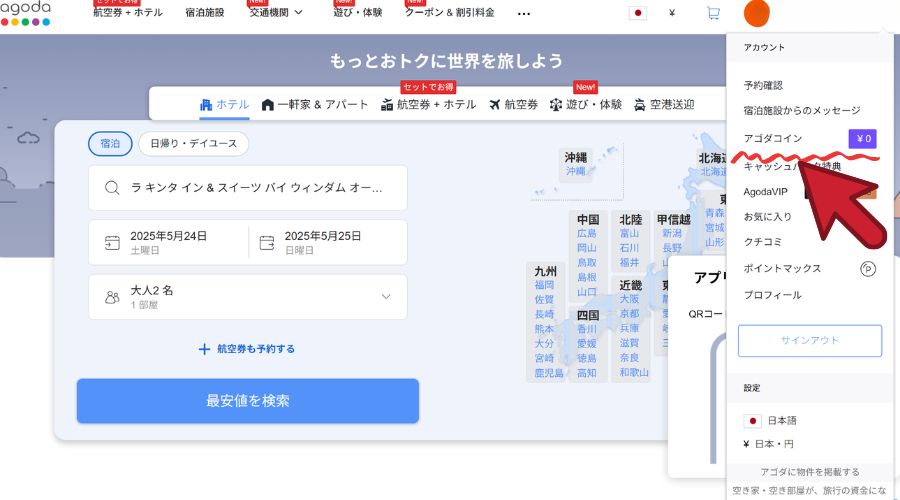This screenshot has width=900, height=500.
Task: Click the plus icon beside 航空券も予約する
Action: tap(204, 349)
